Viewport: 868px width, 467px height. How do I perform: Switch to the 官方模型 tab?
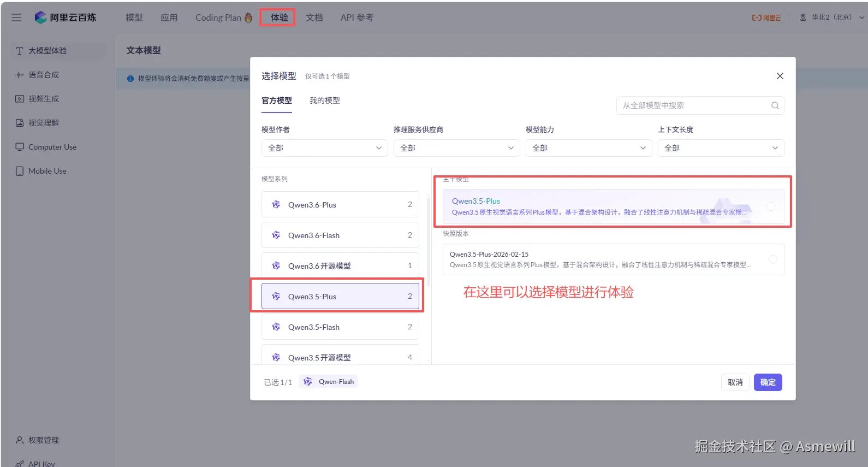277,101
